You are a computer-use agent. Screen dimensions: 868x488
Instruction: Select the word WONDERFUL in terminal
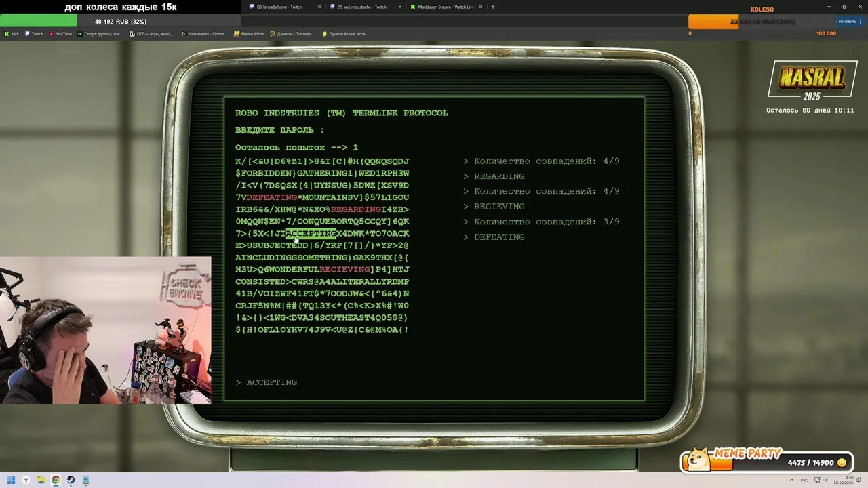(294, 269)
